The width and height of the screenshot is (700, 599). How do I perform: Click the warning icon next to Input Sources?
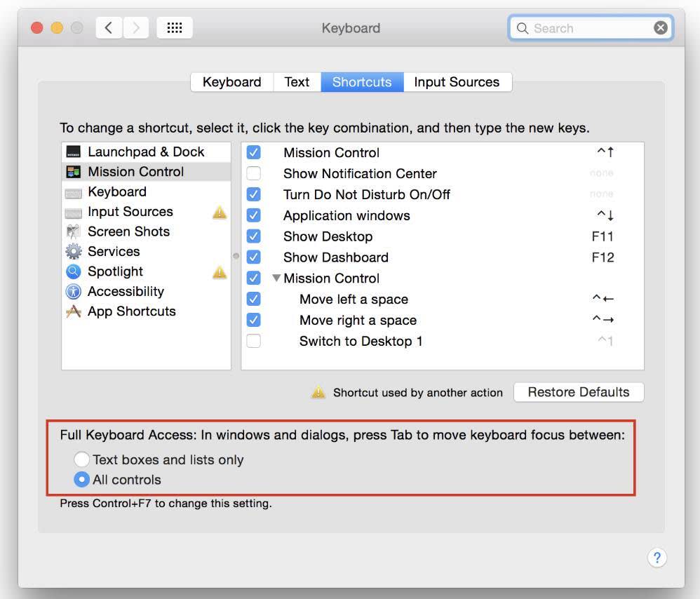[x=220, y=213]
